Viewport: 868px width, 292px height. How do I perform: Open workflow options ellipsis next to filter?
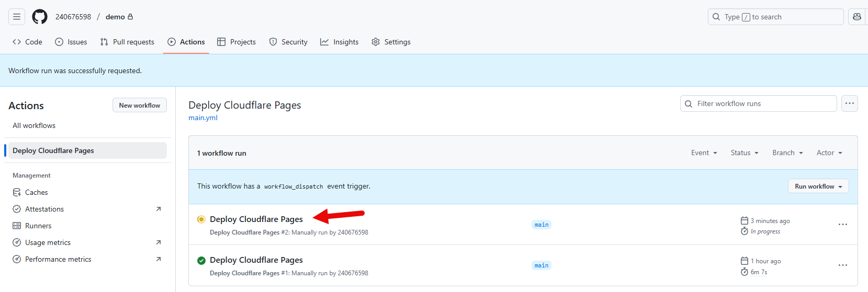click(850, 103)
